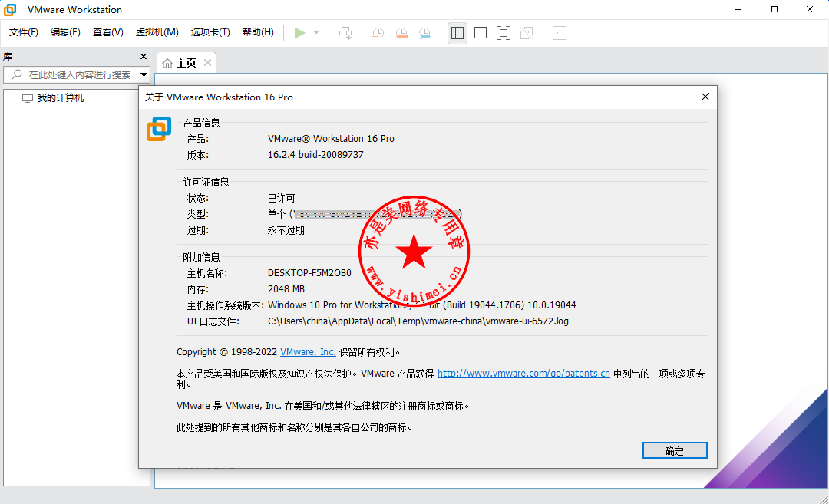Click the 库 panel title

8,57
